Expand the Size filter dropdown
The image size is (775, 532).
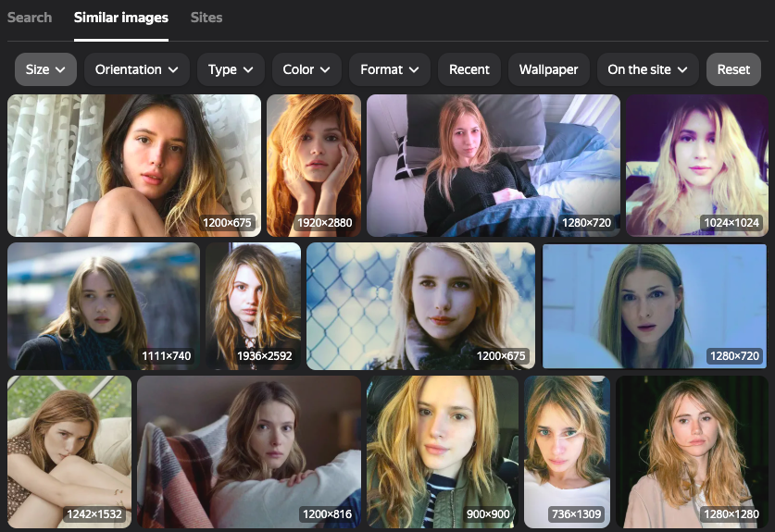coord(45,69)
